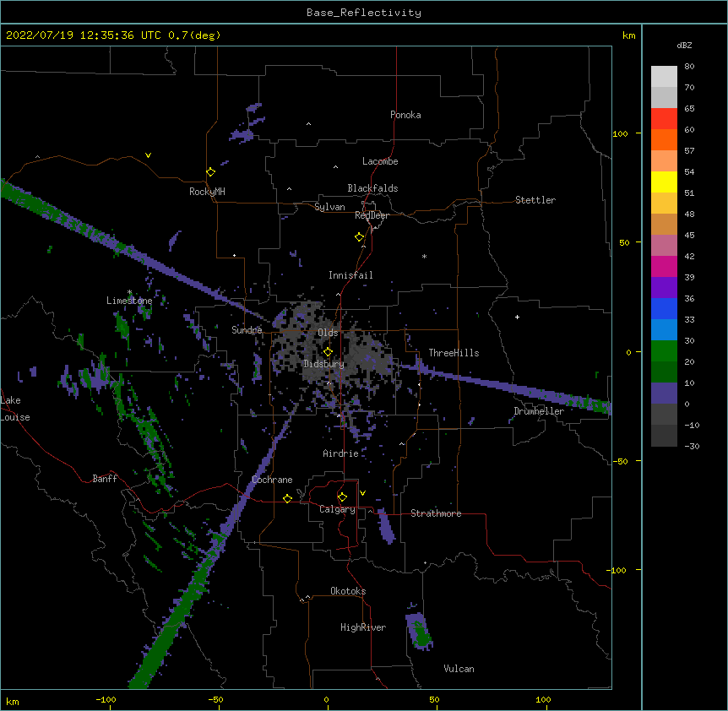Click the -50 tick on the right axis
This screenshot has width=728, height=711.
click(x=620, y=461)
